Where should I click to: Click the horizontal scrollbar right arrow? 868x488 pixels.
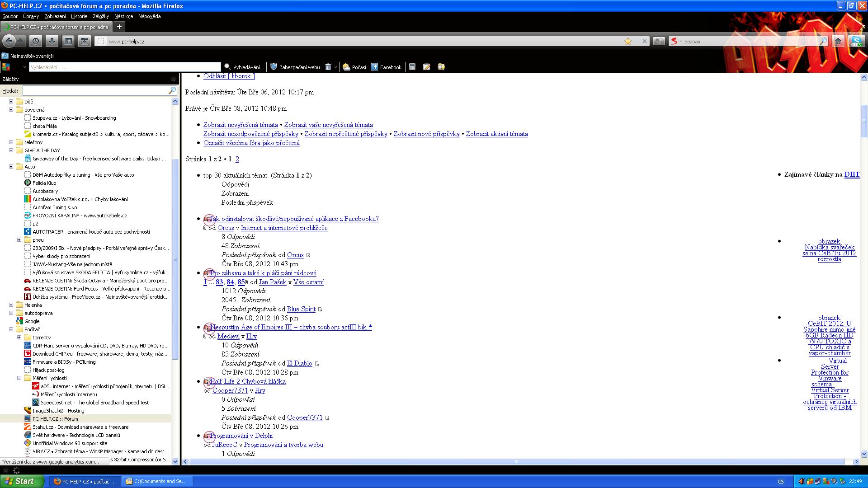(856, 462)
